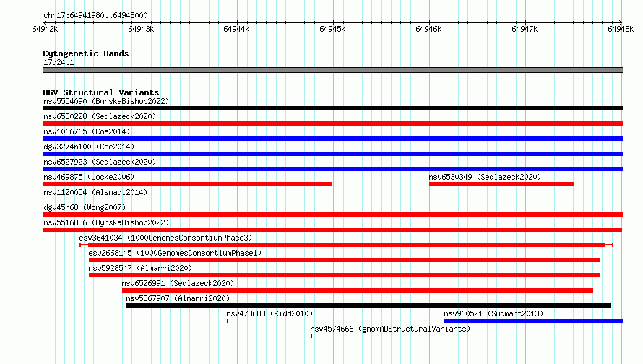Click the nsv6530349 (Sedlazeck2020) label

pos(485,177)
